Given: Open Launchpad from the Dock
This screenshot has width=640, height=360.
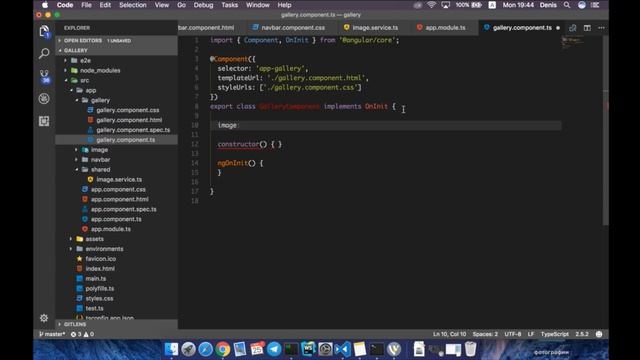Looking at the screenshot, I should [188, 349].
